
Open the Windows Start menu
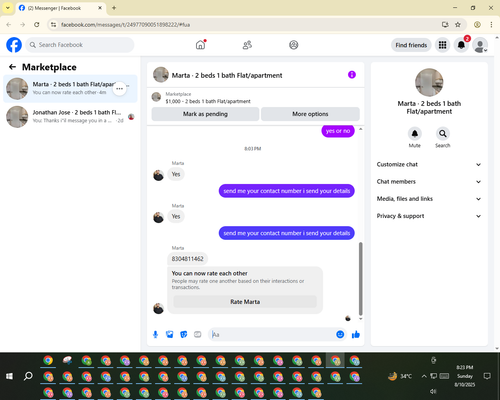[9, 376]
